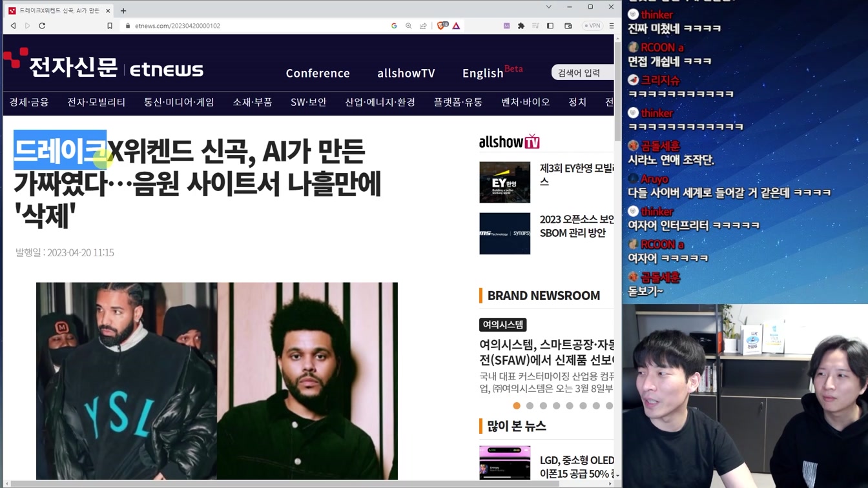The image size is (868, 488).
Task: Toggle the browser sidebar panel icon
Action: [x=550, y=26]
